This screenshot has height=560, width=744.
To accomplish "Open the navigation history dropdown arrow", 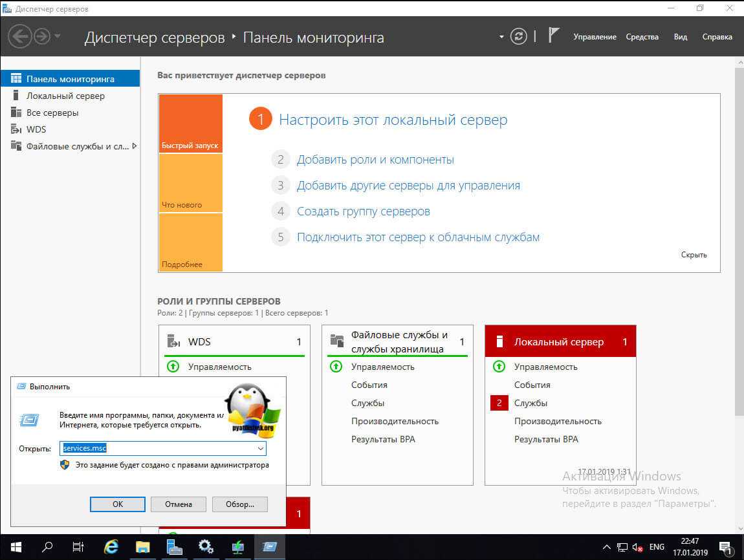I will point(58,36).
